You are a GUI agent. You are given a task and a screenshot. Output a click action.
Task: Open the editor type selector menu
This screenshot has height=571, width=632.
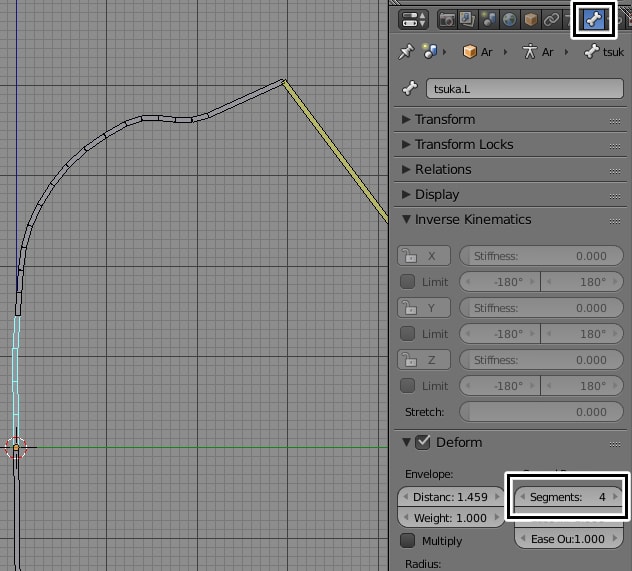(x=414, y=19)
